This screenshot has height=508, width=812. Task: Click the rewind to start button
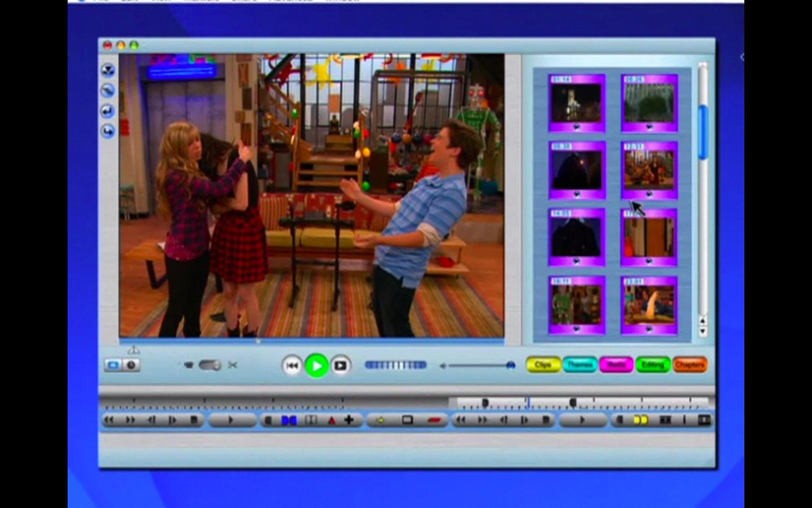[292, 366]
